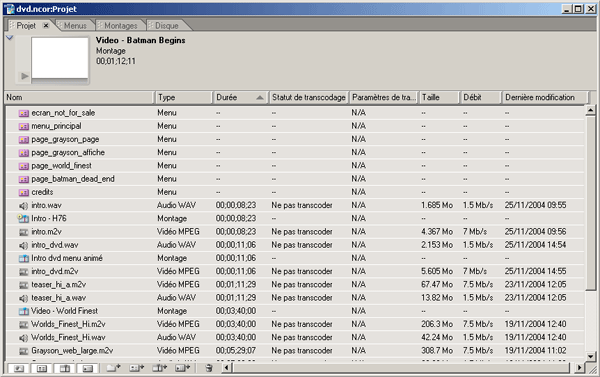The height and width of the screenshot is (377, 600).
Task: Select the 'Worlds_Finest_Hi.m2v' file name
Action: click(x=68, y=324)
